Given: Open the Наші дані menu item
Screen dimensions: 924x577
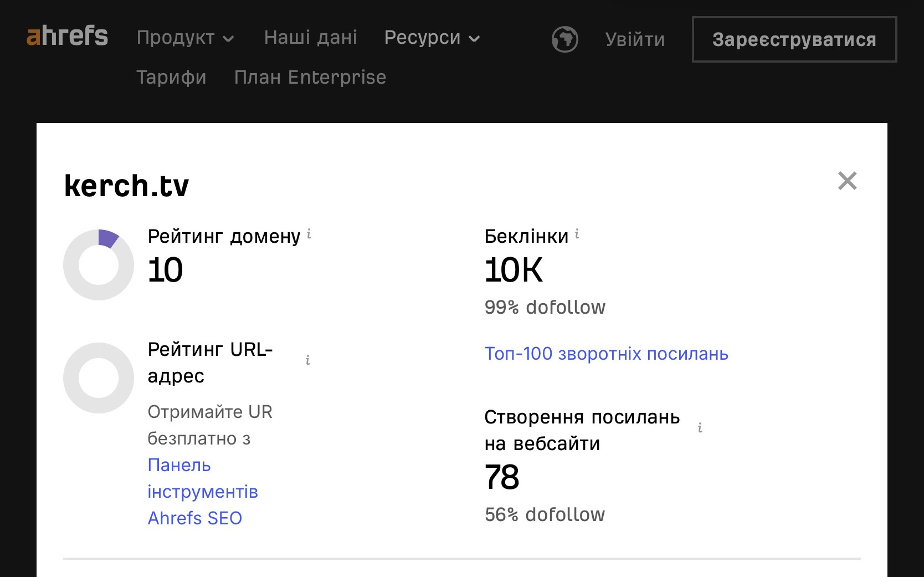Looking at the screenshot, I should pos(310,38).
